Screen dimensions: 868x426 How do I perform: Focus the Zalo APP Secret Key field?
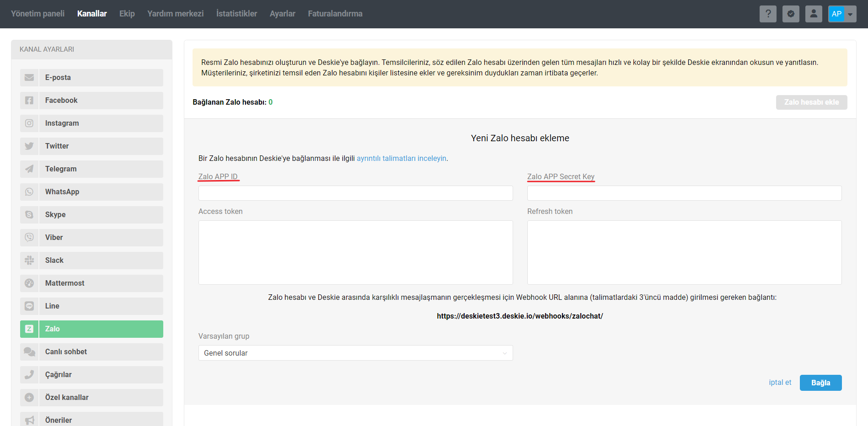684,193
